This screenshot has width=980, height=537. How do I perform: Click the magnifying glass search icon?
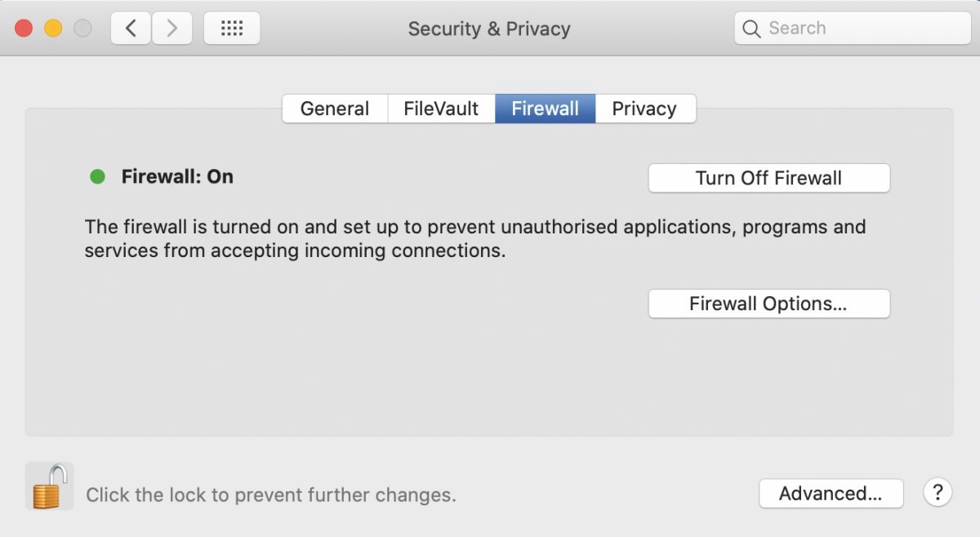point(751,29)
